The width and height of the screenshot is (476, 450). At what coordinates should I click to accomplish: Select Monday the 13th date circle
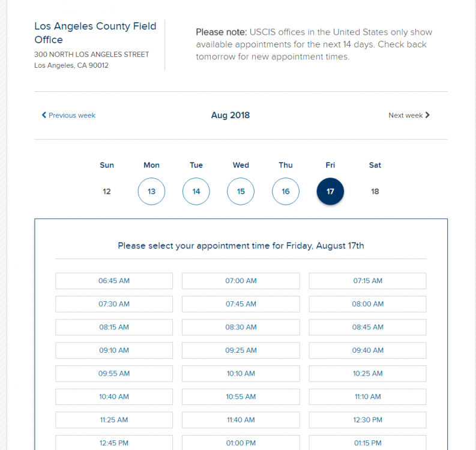pyautogui.click(x=151, y=191)
